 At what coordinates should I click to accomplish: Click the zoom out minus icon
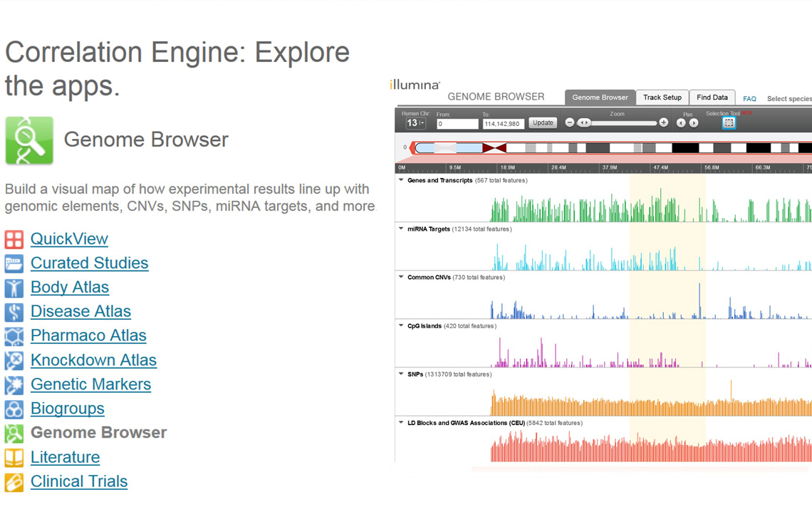tap(569, 122)
